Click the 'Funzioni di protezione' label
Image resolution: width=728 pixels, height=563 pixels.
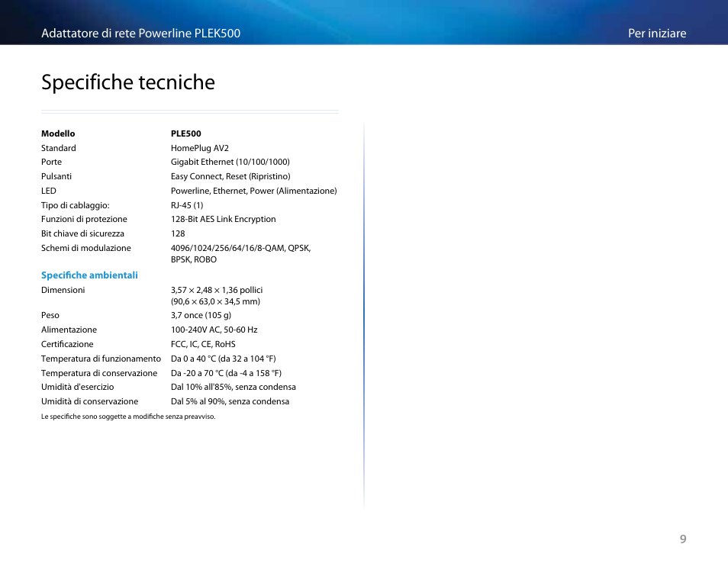[x=84, y=219]
